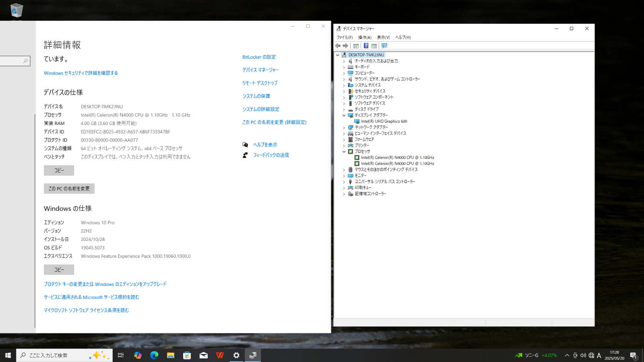Open the 操作(A) menu

(365, 37)
